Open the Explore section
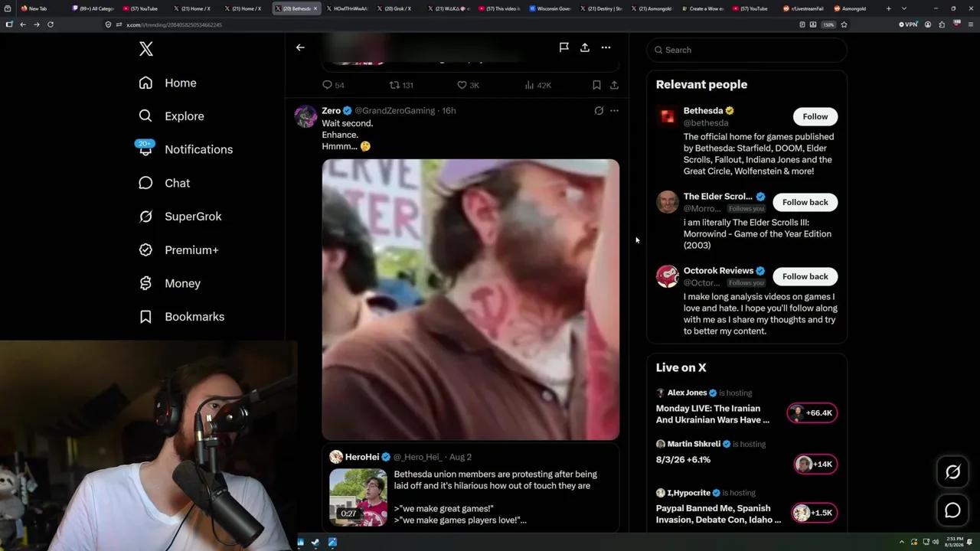Viewport: 980px width, 551px height. click(171, 116)
